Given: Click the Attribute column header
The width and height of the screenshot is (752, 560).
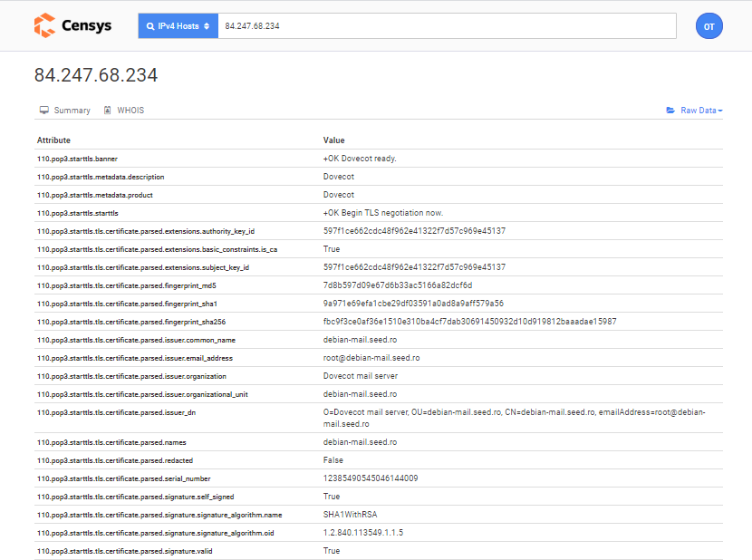Looking at the screenshot, I should pos(53,140).
